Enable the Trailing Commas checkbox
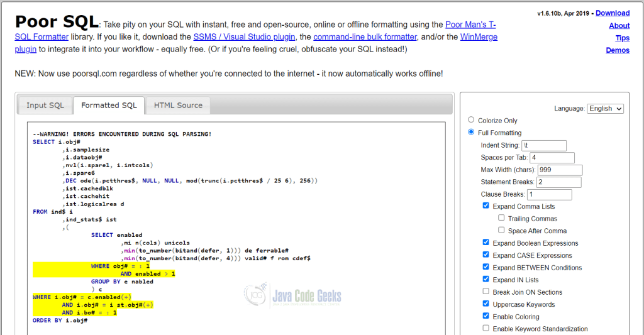Screen dimensions: 644x335 pos(501,218)
